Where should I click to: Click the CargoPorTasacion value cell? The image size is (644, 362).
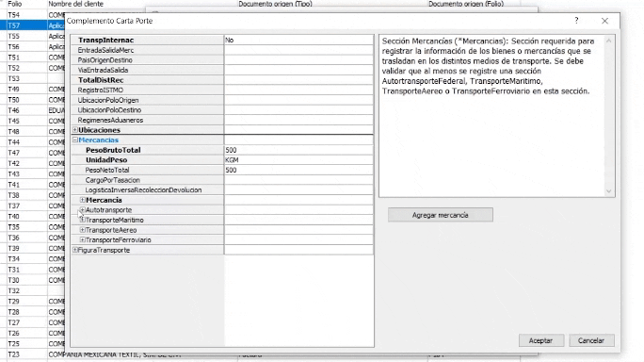298,180
